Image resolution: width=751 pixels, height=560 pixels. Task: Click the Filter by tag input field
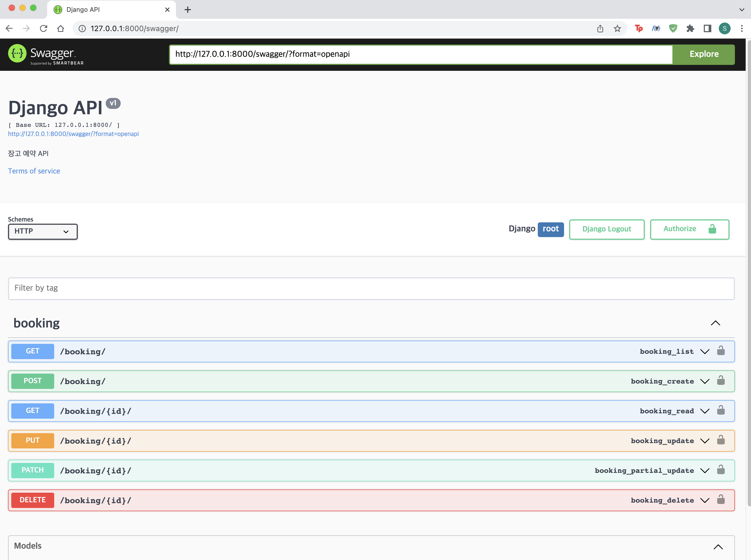[x=371, y=289]
